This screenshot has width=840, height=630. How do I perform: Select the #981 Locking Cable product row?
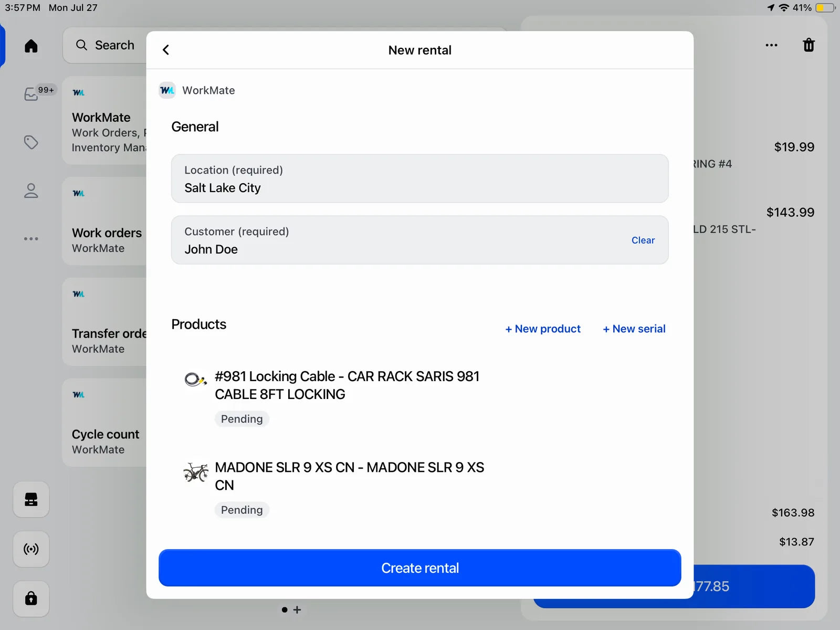click(420, 397)
